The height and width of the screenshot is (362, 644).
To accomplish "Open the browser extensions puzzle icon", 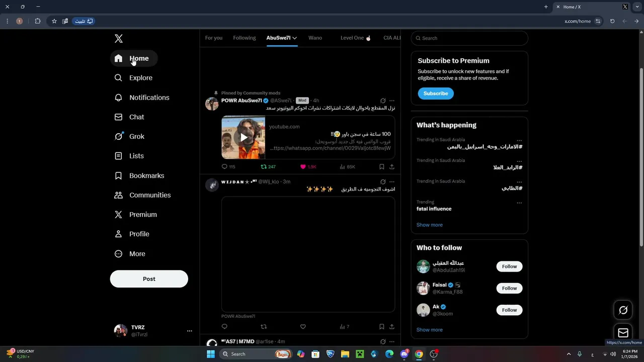I will (38, 21).
